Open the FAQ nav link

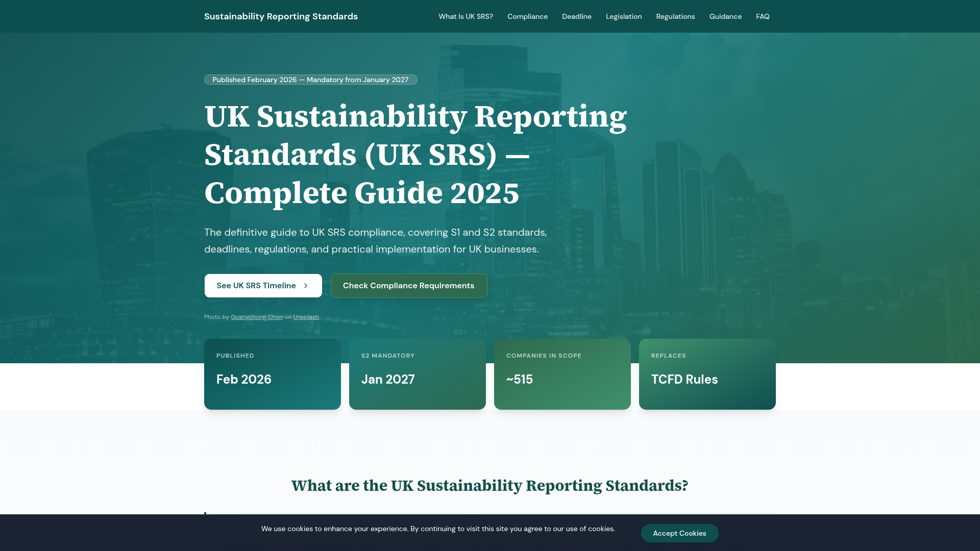pyautogui.click(x=763, y=16)
